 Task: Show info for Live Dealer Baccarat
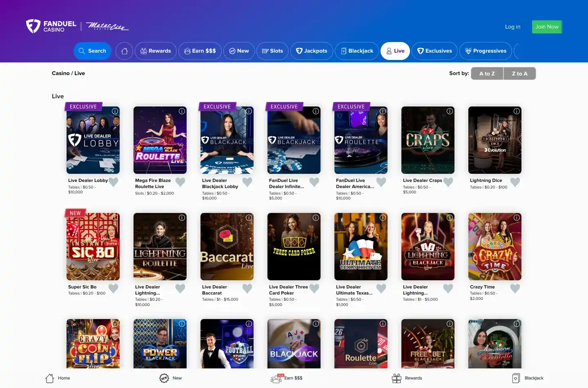coord(249,217)
